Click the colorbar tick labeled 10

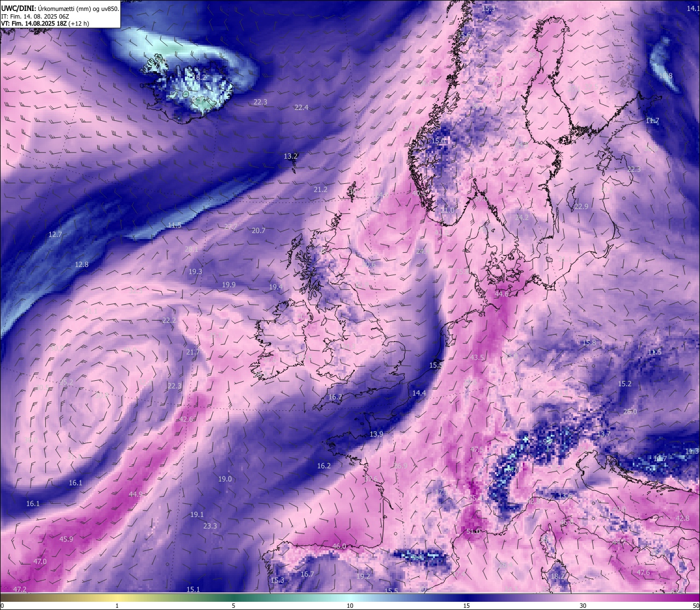350,606
